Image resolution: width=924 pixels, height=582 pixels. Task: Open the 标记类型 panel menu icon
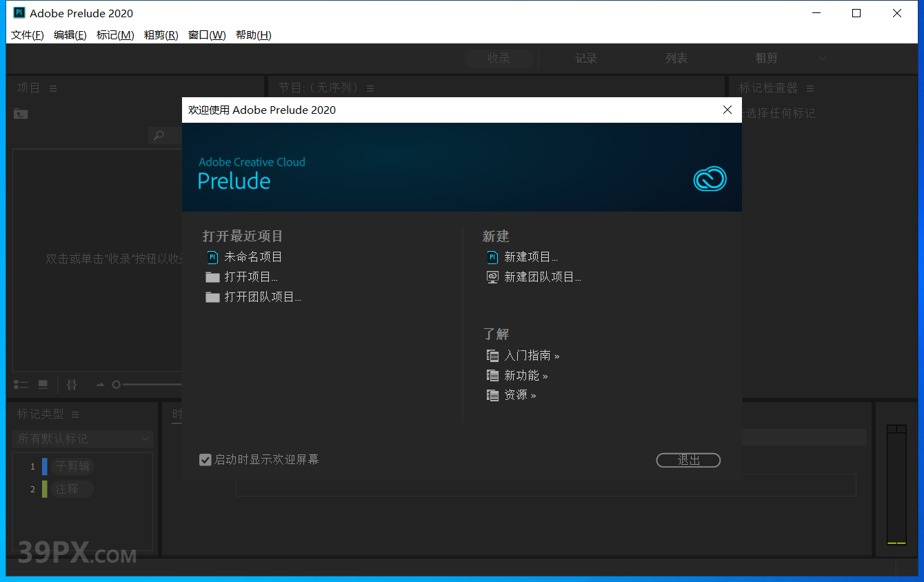[75, 414]
